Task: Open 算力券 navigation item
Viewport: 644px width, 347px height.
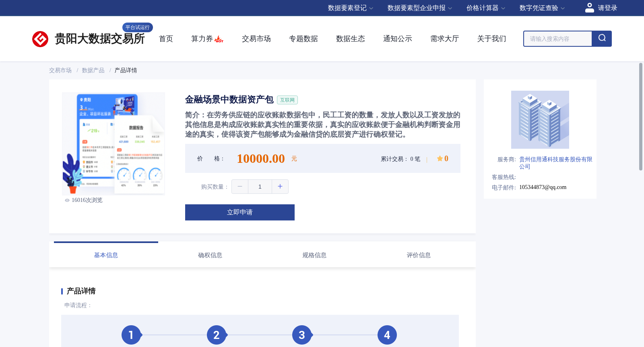Action: tap(202, 39)
